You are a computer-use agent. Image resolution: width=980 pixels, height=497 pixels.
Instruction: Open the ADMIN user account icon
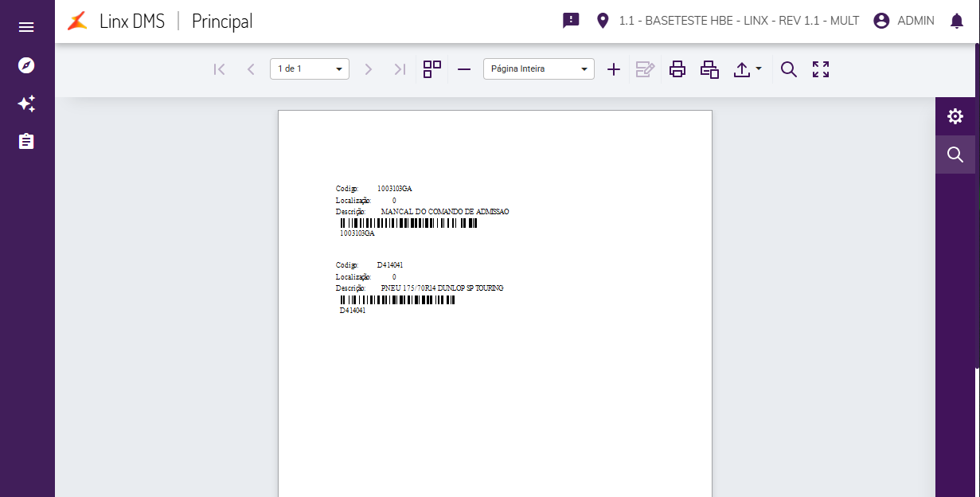881,21
